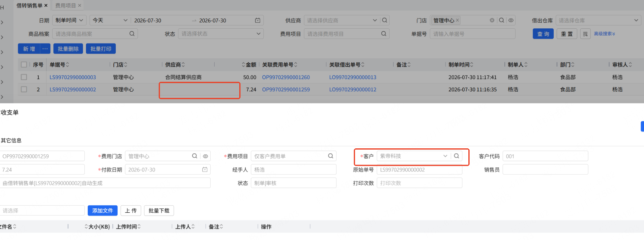
Task: Open the 请选择状态 status dropdown
Action: (x=221, y=34)
